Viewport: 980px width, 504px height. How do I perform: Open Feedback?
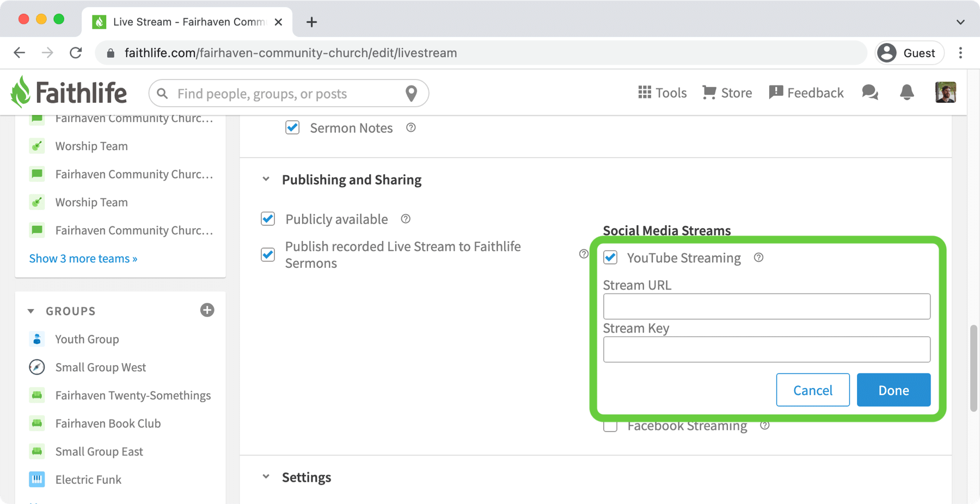pos(806,93)
